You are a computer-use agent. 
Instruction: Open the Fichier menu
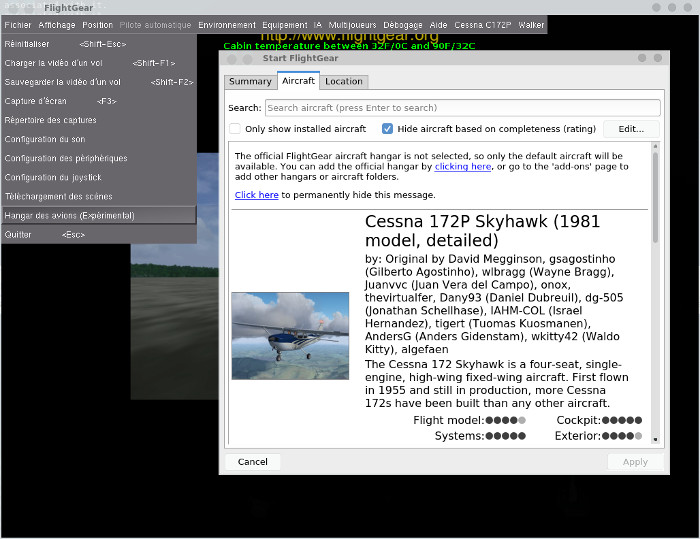[18, 24]
